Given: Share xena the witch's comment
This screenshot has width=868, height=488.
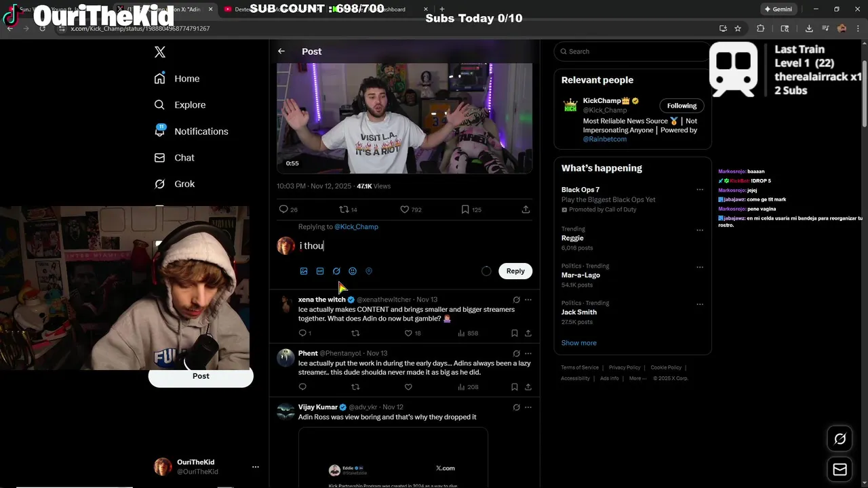Looking at the screenshot, I should (528, 333).
